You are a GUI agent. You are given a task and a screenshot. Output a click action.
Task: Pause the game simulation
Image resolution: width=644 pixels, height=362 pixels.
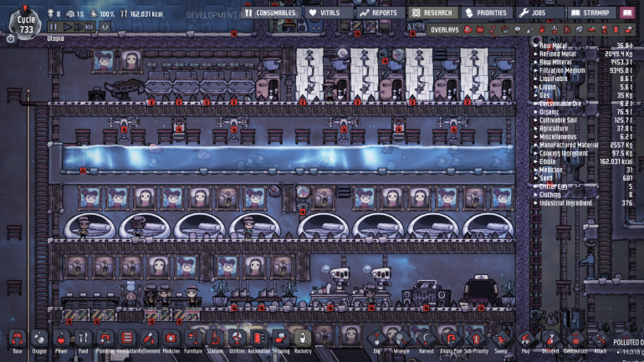point(54,27)
